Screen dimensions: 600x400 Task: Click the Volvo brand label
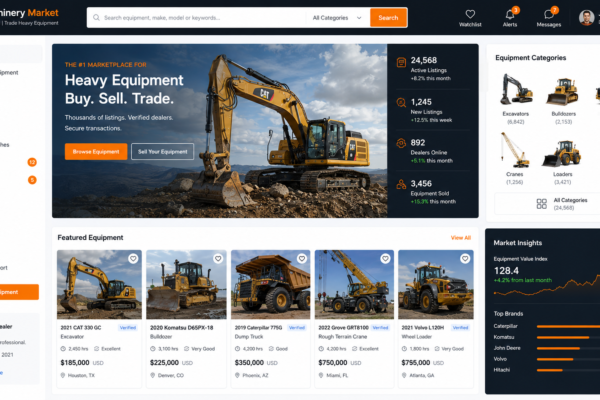[x=500, y=359]
